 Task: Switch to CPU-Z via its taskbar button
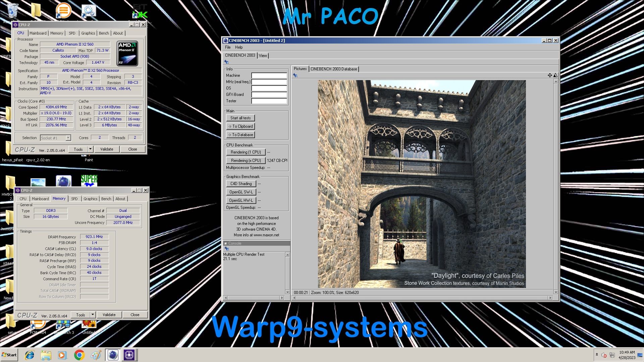129,355
